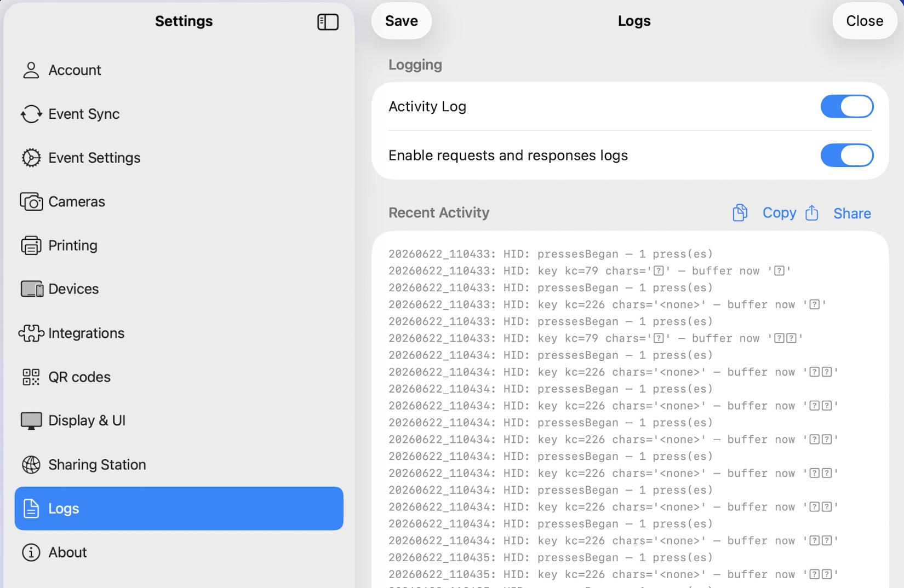Open Sharing Station settings
The image size is (904, 588).
[x=179, y=464]
